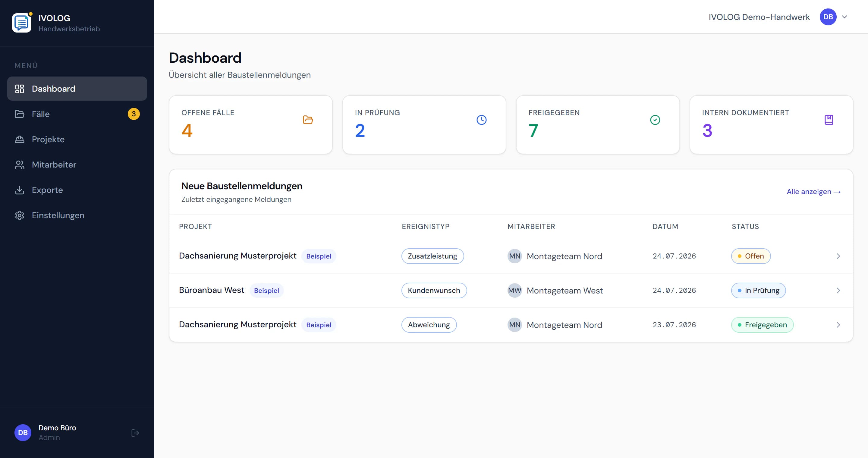Click the Freigegeben status pill
Viewport: 868px width, 458px height.
pyautogui.click(x=762, y=325)
